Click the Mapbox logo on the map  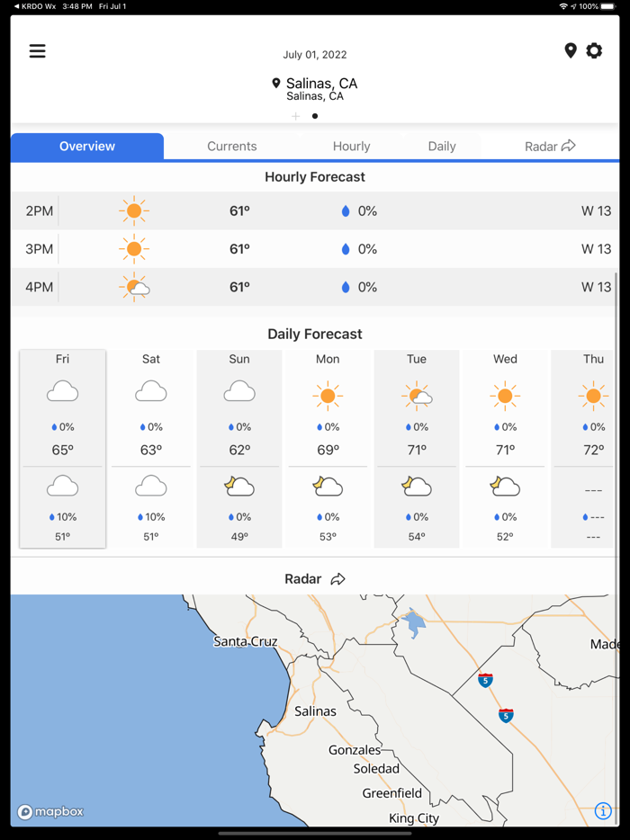(50, 811)
